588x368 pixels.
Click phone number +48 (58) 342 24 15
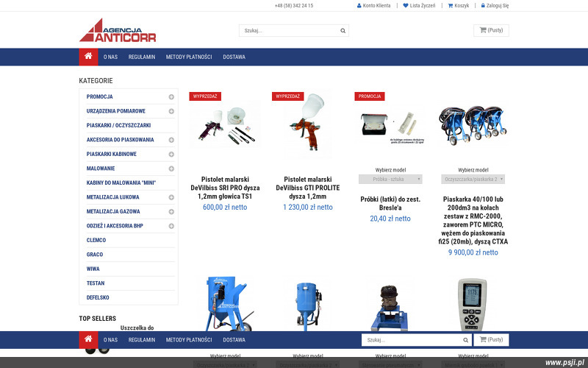pyautogui.click(x=293, y=6)
